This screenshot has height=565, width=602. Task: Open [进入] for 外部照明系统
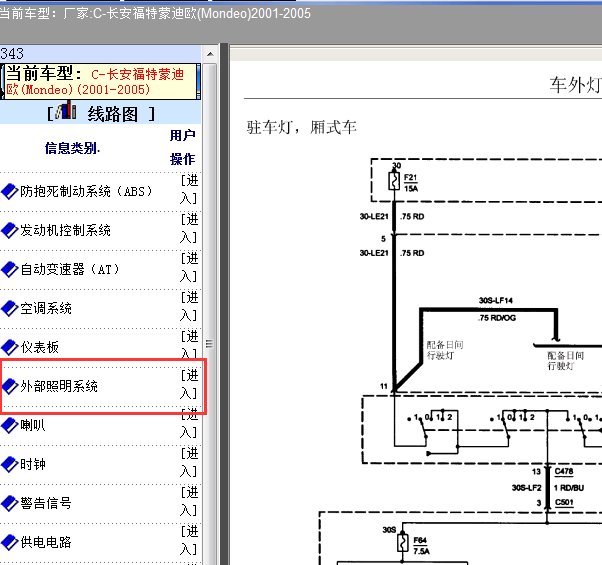pyautogui.click(x=189, y=384)
